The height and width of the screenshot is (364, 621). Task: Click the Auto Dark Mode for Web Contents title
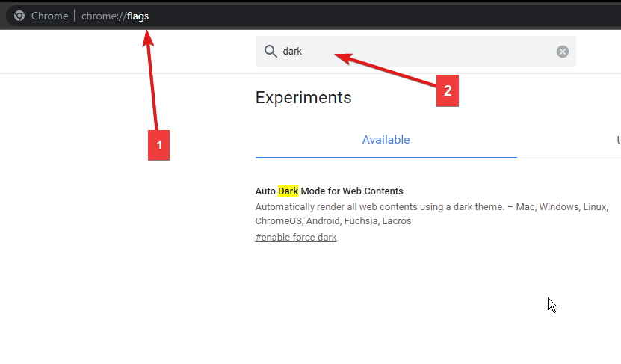point(329,191)
